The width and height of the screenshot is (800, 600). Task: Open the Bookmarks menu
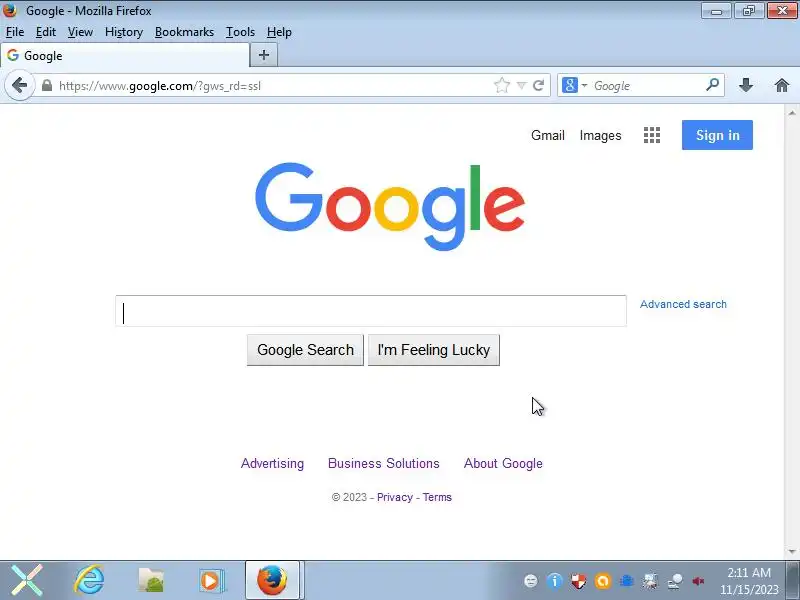pos(184,32)
